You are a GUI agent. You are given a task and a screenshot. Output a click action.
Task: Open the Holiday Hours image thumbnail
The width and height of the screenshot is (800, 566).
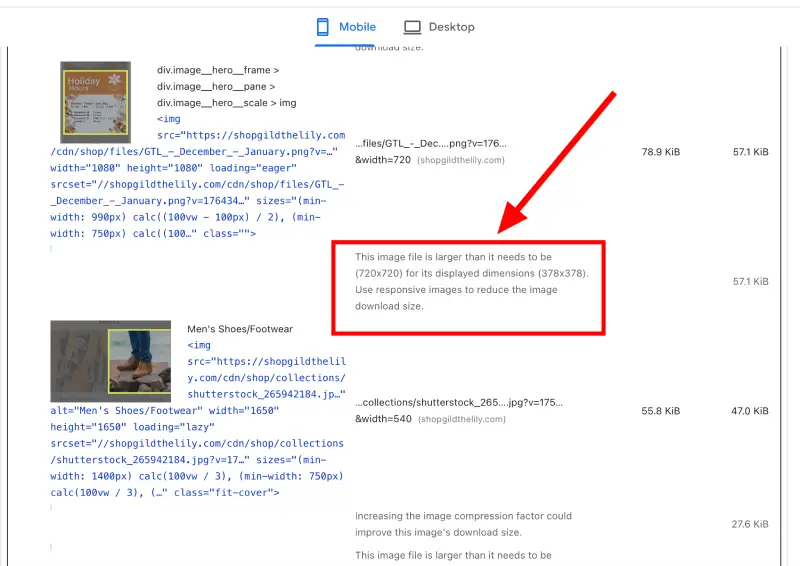95,116
